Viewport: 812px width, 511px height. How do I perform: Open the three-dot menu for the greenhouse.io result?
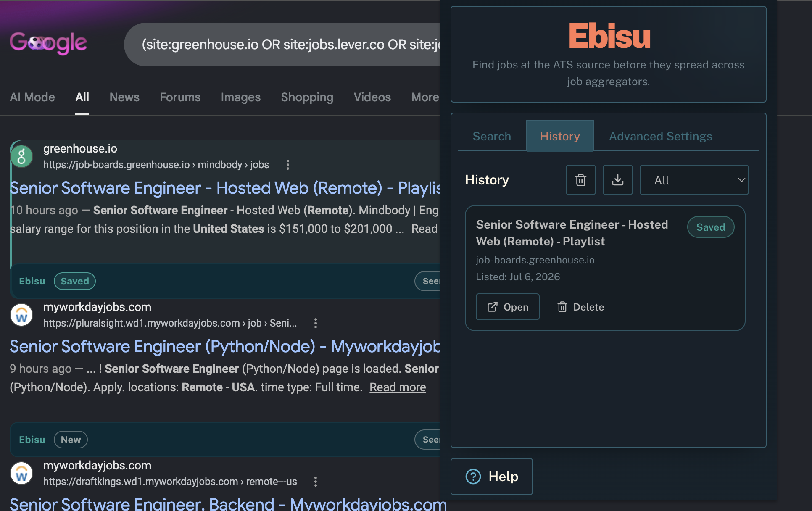[288, 165]
